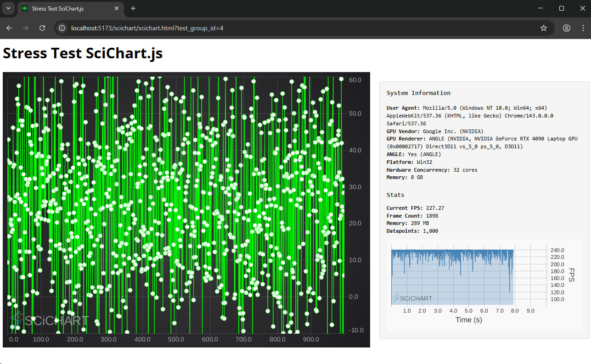The height and width of the screenshot is (364, 591).
Task: Click the browser back arrow button
Action: pyautogui.click(x=9, y=28)
